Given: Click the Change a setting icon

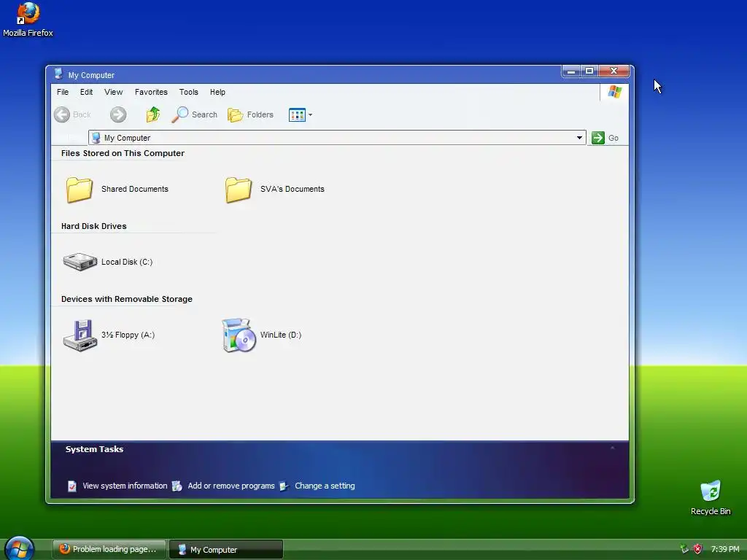Looking at the screenshot, I should coord(284,486).
